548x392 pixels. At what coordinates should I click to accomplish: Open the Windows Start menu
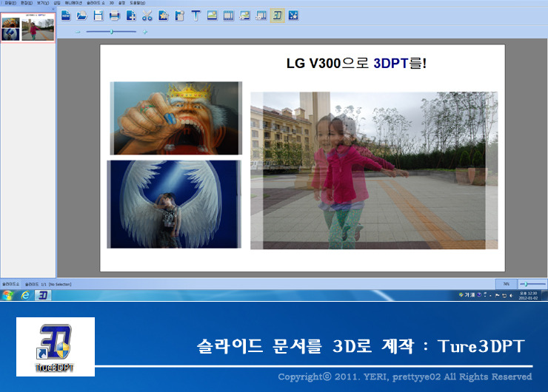point(7,295)
